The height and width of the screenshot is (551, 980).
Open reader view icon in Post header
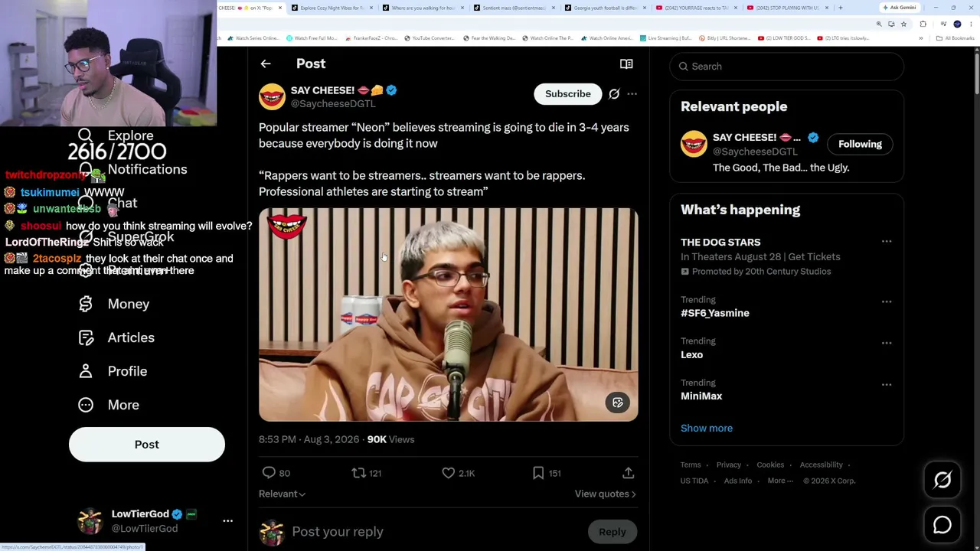(626, 64)
